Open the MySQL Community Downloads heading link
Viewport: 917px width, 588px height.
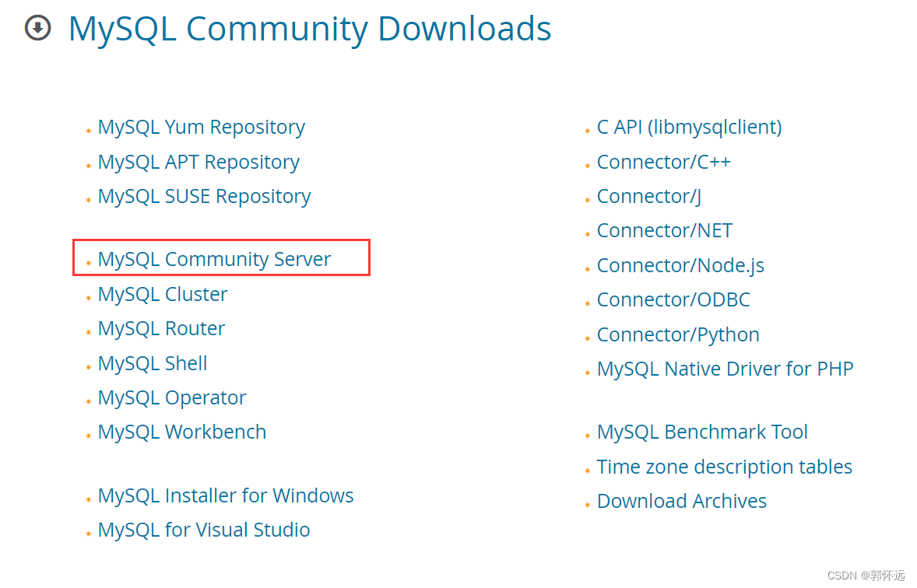[x=310, y=30]
